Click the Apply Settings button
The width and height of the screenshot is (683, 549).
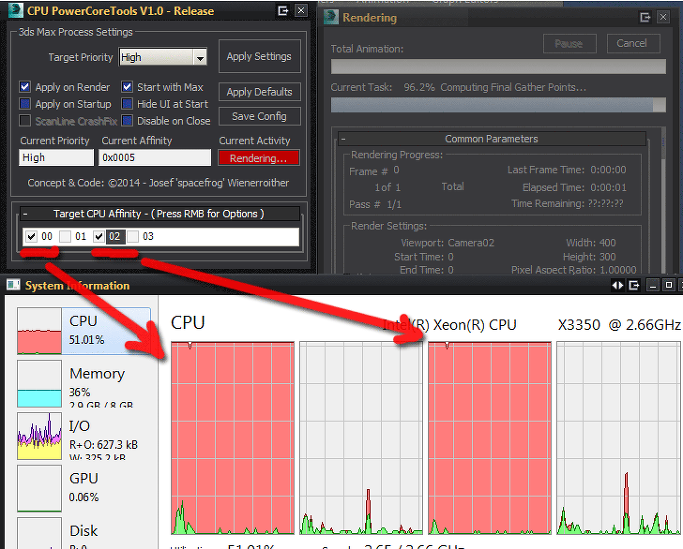pyautogui.click(x=259, y=56)
